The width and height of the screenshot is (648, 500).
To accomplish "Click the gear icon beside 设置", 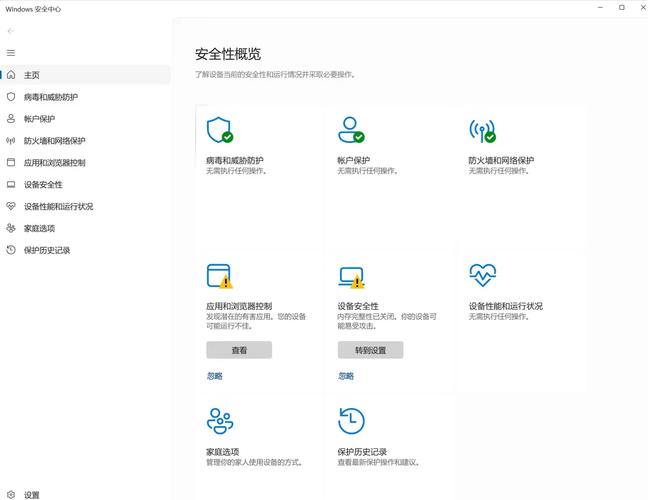I will click(x=11, y=495).
